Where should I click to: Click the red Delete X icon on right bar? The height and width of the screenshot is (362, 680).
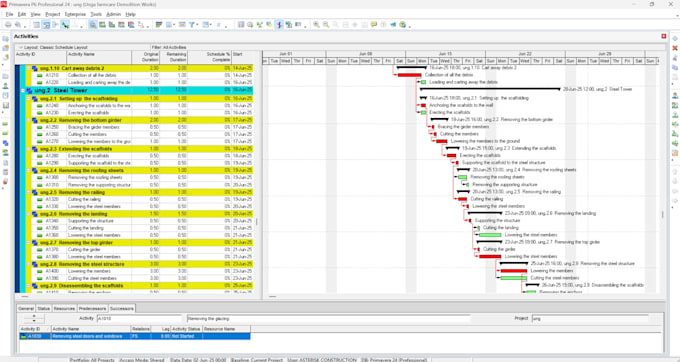pos(675,48)
